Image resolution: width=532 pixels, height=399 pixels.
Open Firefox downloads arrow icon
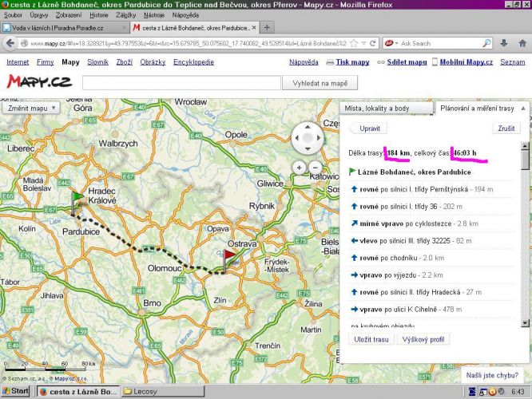point(504,43)
